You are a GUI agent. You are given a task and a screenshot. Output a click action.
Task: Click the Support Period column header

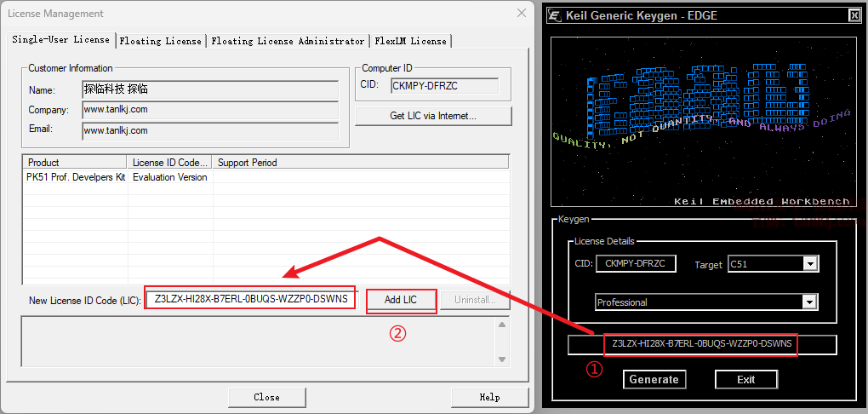coord(360,163)
